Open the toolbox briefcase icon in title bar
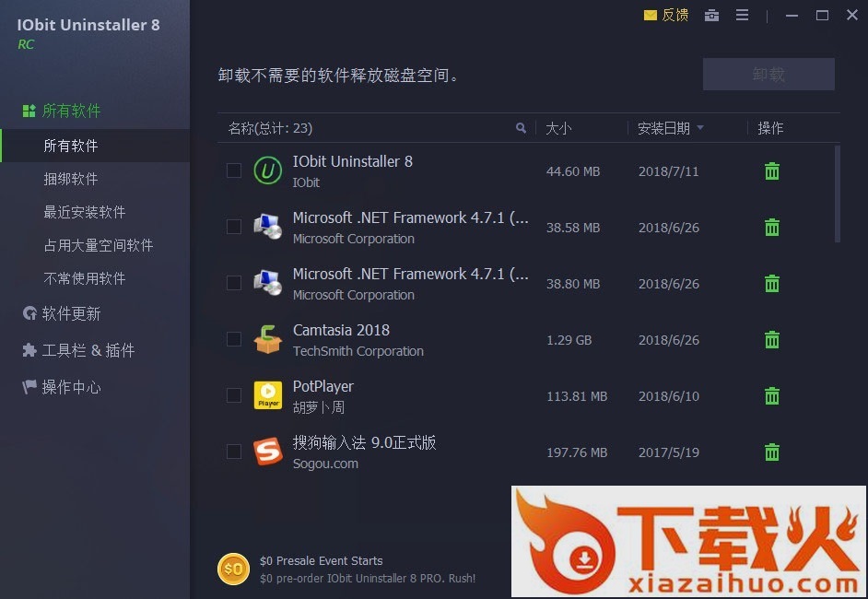Image resolution: width=868 pixels, height=599 pixels. coord(711,16)
